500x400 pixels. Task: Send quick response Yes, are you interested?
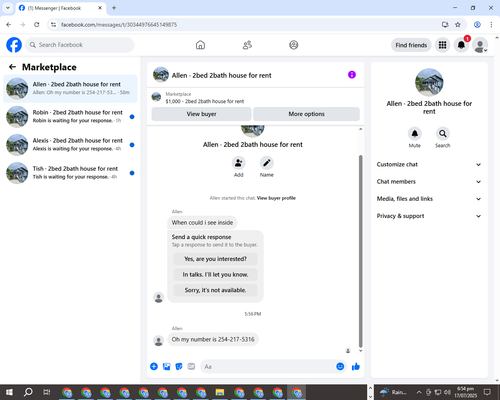coord(215,259)
